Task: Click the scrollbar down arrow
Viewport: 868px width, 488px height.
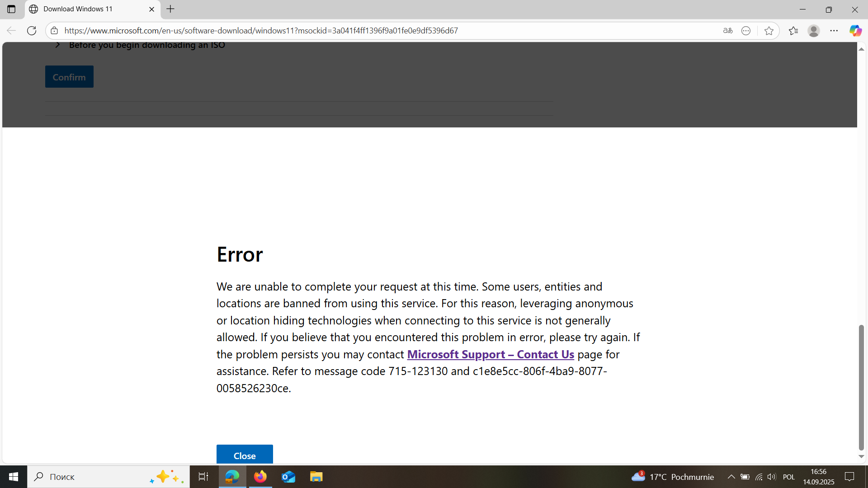Action: tap(861, 456)
